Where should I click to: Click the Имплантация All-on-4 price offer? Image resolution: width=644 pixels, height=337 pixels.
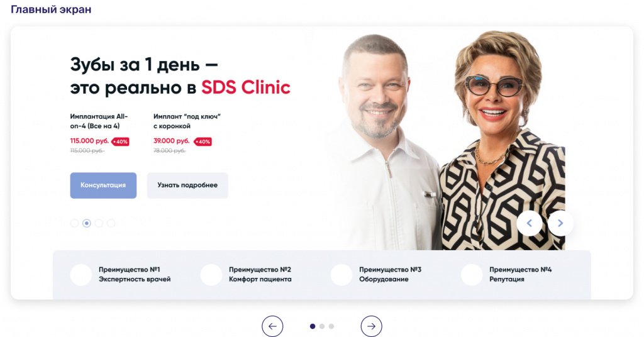pyautogui.click(x=100, y=133)
